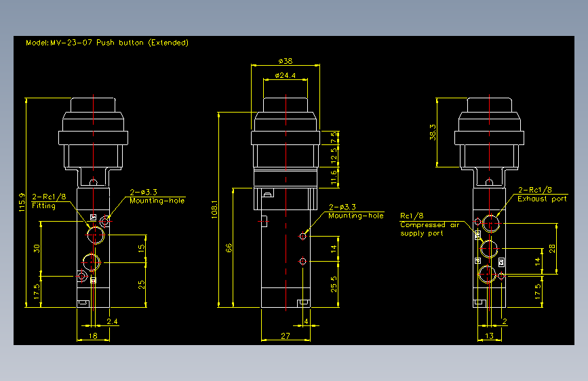Select the 7.5 dimension value
Screen dimensions: 588x381
[334, 138]
